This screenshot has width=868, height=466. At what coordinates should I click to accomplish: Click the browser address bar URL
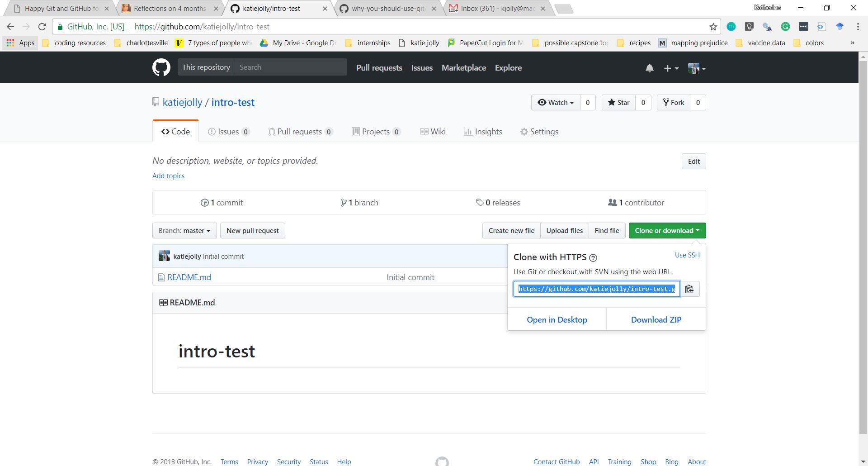pyautogui.click(x=202, y=27)
